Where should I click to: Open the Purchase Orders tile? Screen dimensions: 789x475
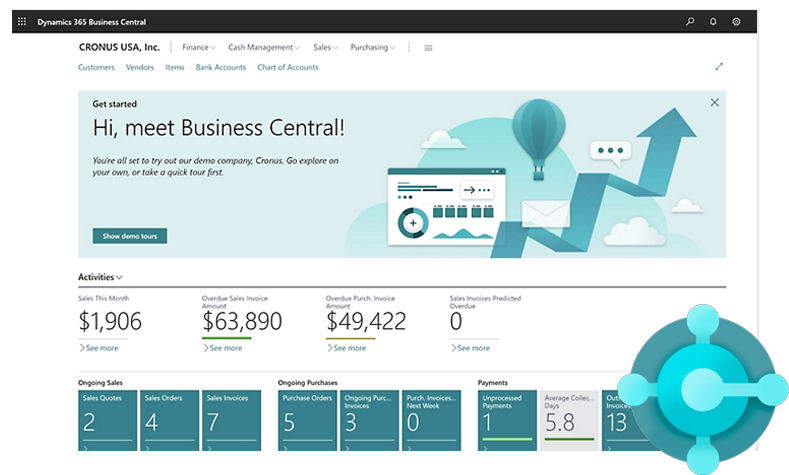pyautogui.click(x=307, y=421)
